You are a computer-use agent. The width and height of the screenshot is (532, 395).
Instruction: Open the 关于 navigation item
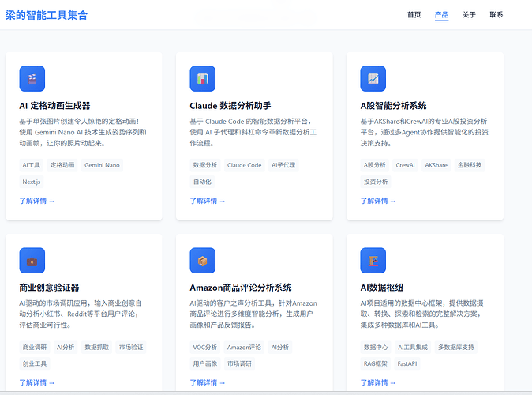click(x=469, y=14)
